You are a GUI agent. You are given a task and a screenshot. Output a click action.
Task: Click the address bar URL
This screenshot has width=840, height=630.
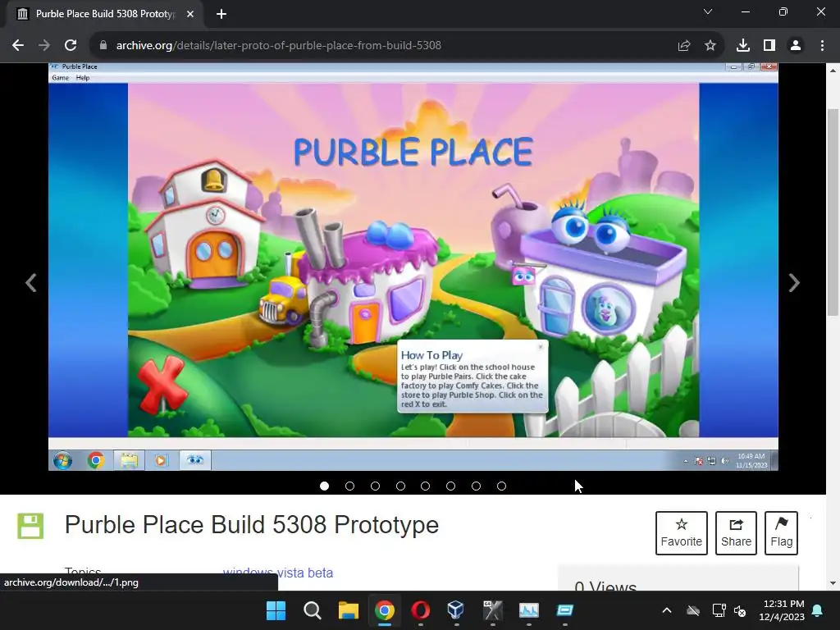pyautogui.click(x=279, y=46)
